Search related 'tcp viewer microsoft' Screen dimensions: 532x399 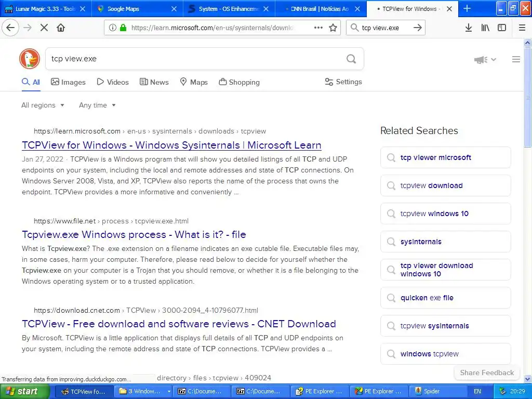click(x=445, y=157)
